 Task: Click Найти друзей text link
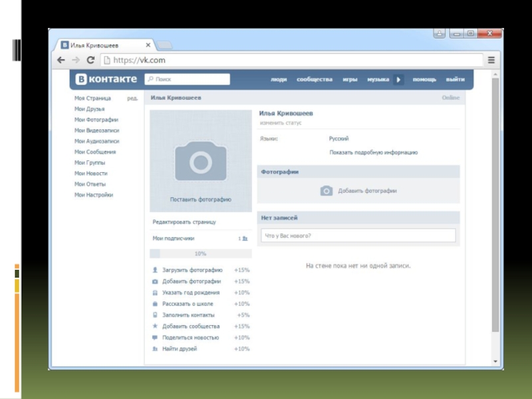pyautogui.click(x=180, y=348)
